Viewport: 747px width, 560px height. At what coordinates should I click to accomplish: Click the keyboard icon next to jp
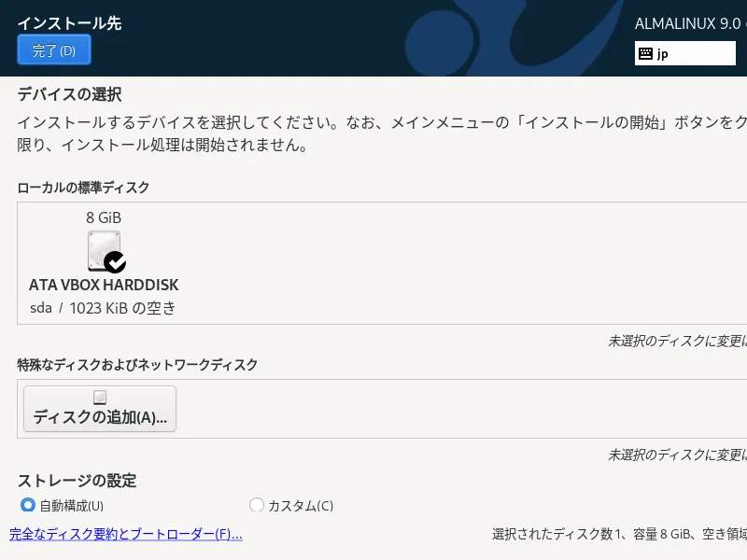(x=645, y=53)
